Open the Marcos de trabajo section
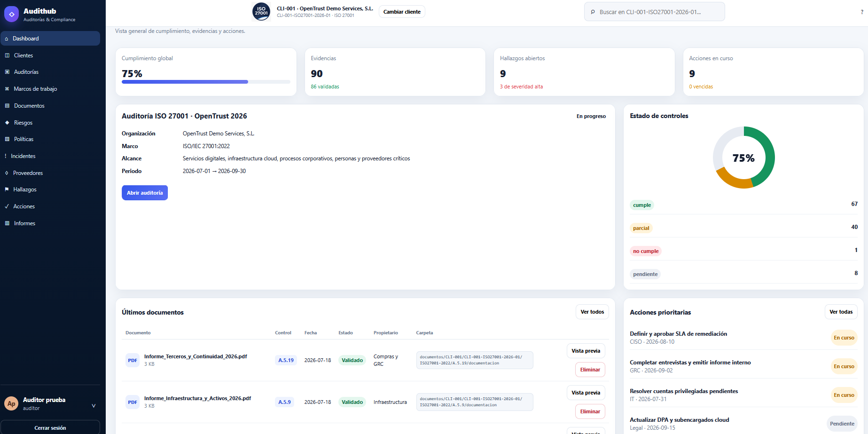This screenshot has height=434, width=868. point(50,89)
